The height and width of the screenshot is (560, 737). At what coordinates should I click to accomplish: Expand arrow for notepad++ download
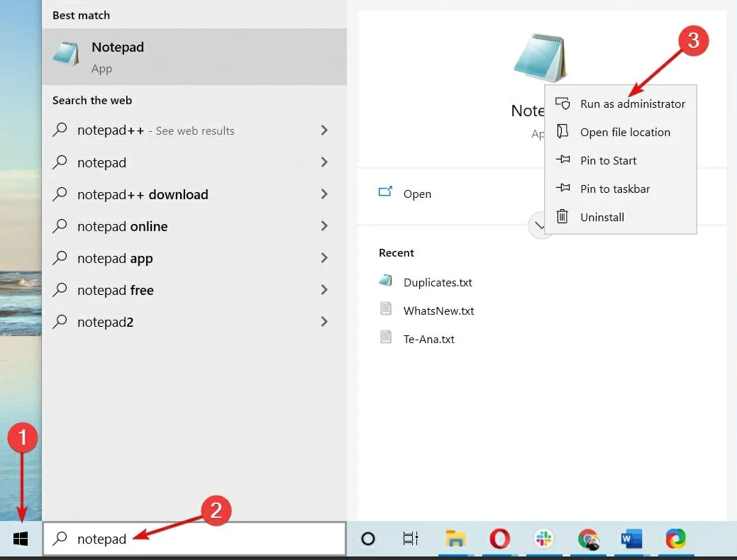[x=324, y=194]
